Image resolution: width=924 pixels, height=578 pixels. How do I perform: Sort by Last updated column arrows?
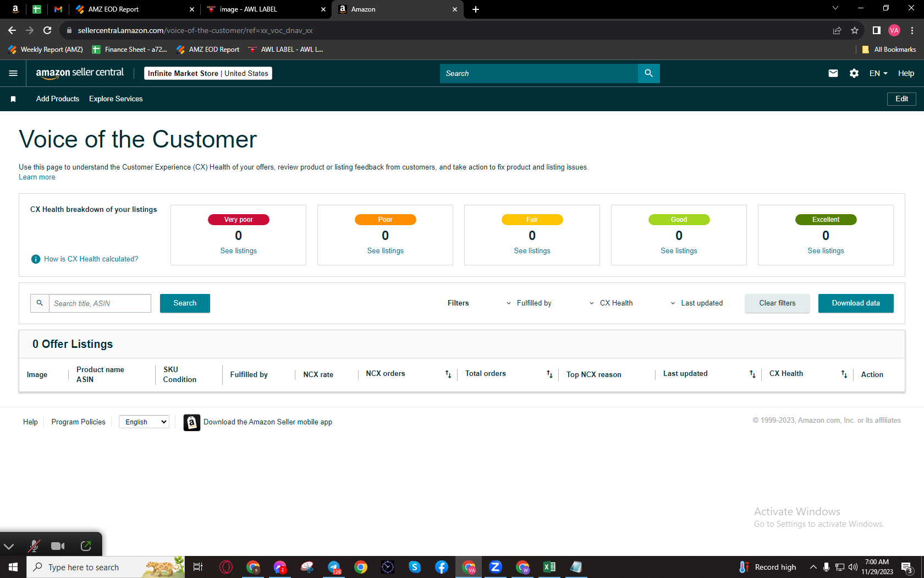click(x=752, y=374)
